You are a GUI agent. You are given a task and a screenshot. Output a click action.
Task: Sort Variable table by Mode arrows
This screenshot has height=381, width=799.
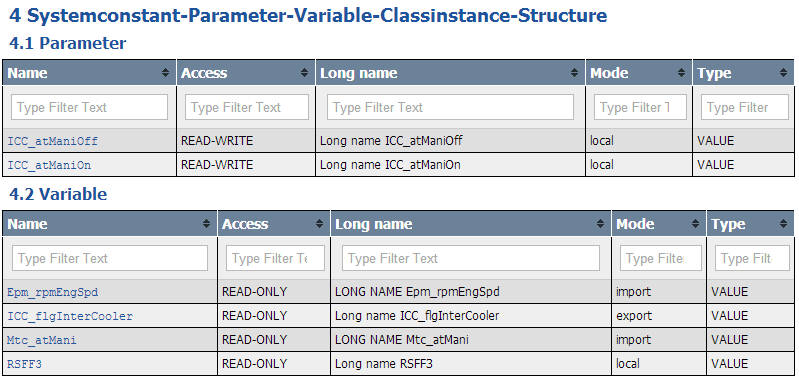pos(696,224)
